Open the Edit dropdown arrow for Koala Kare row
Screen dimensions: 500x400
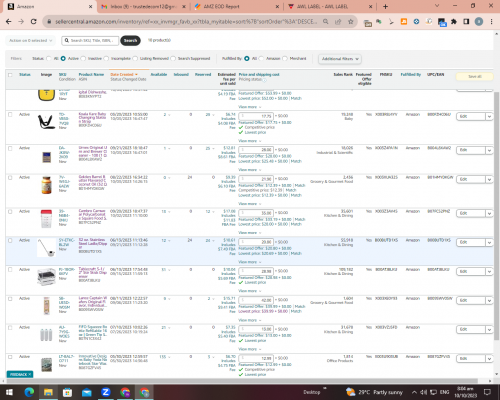489,117
